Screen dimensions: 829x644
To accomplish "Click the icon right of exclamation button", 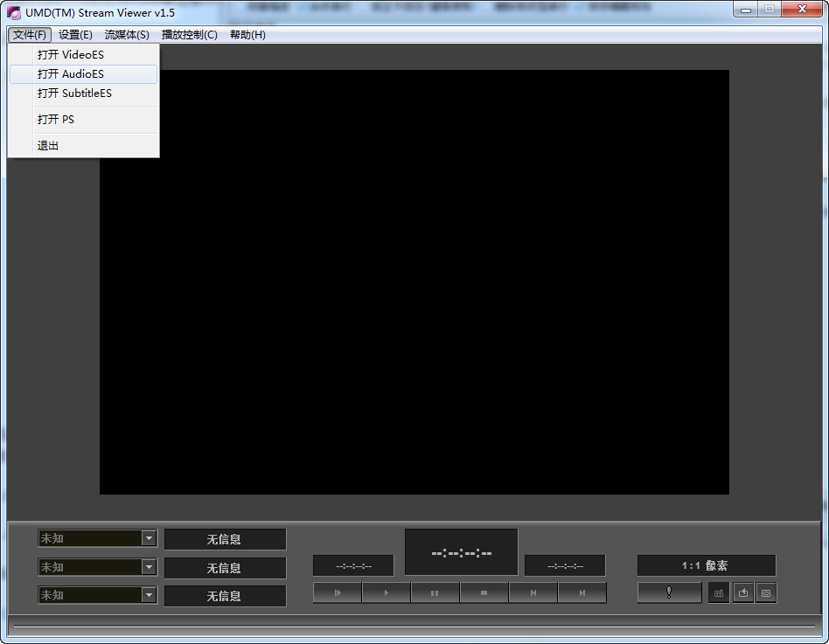I will tap(719, 592).
